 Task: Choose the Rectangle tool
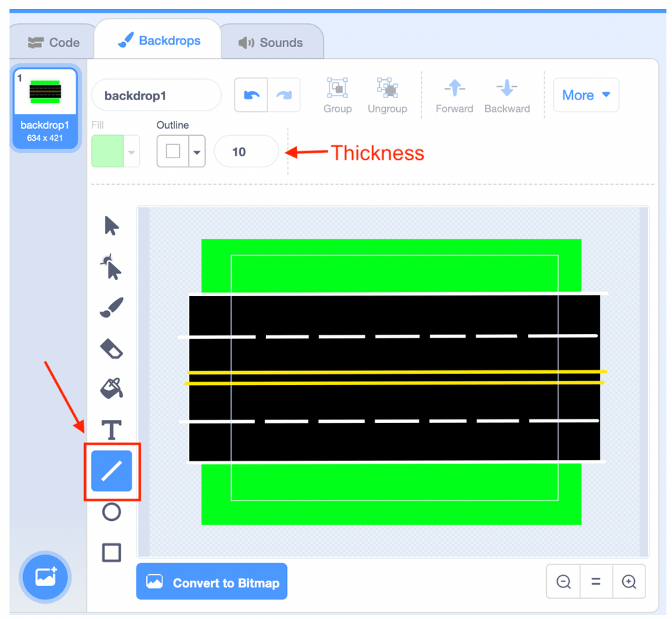tap(111, 552)
